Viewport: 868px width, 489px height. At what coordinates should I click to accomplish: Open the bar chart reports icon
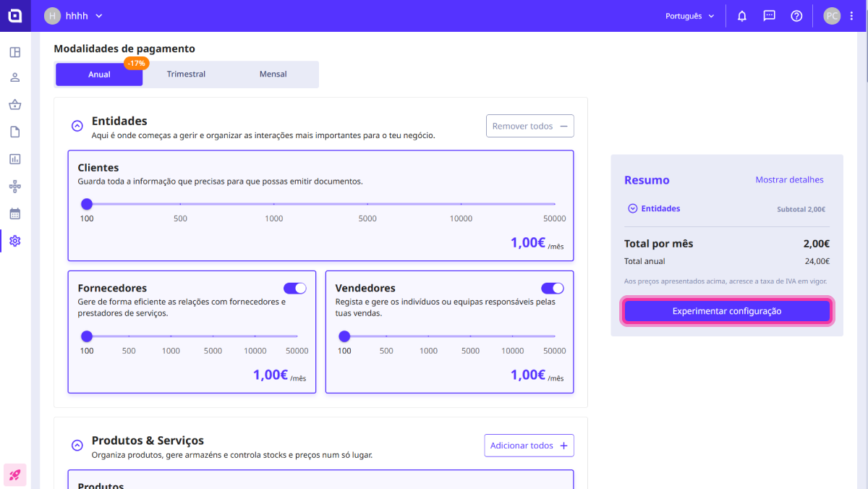(x=14, y=159)
